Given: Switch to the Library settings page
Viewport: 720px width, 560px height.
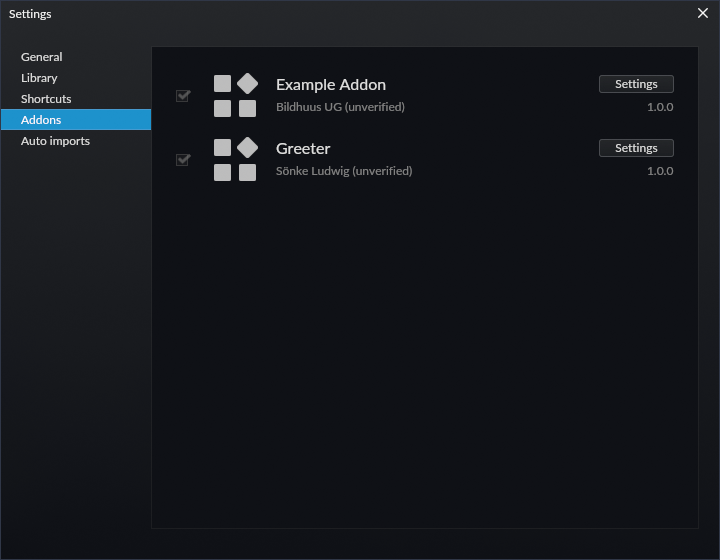Looking at the screenshot, I should (x=39, y=78).
